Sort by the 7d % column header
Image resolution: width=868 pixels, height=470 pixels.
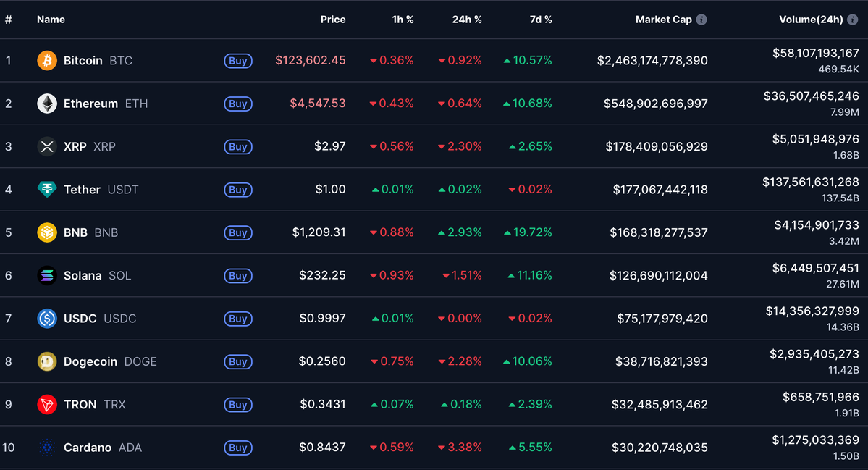541,20
